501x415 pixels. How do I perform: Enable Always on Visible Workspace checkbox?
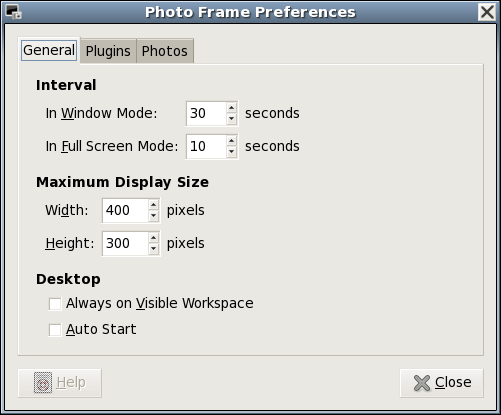point(55,304)
